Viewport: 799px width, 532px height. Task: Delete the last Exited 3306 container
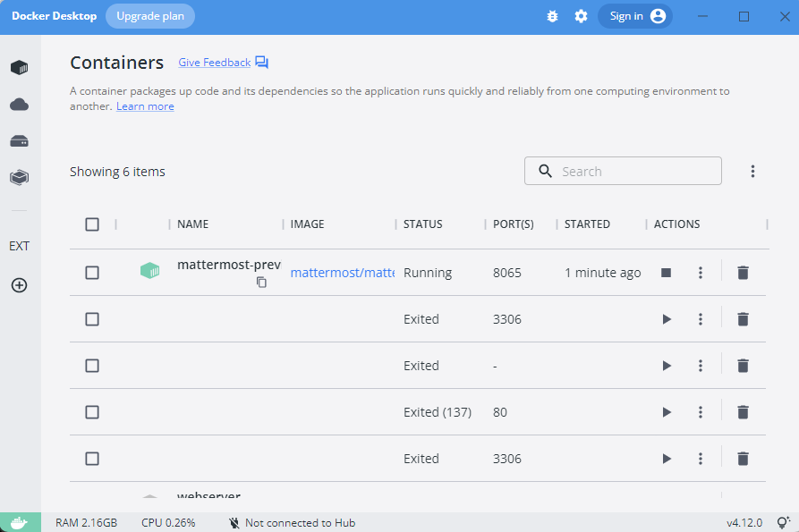[743, 459]
